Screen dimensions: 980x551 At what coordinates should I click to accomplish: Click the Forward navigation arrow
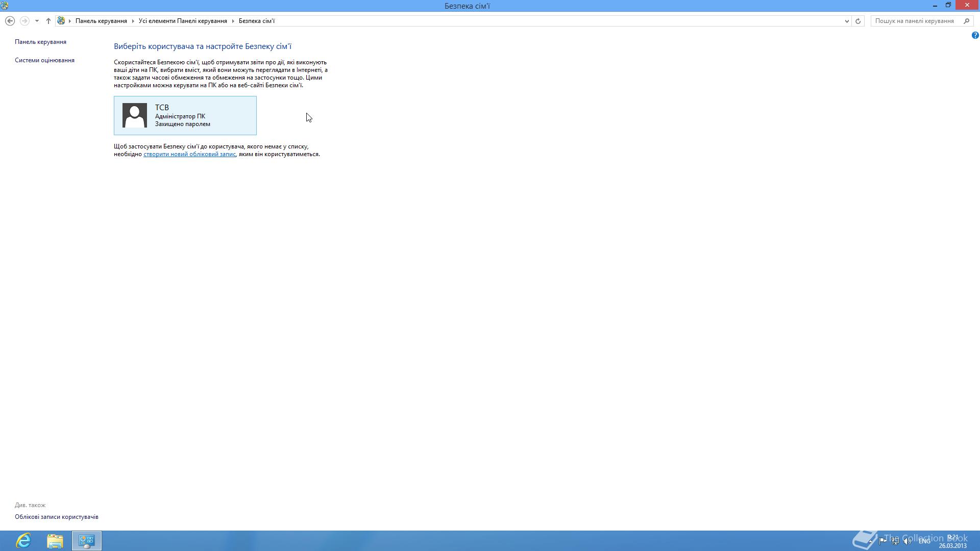point(24,21)
